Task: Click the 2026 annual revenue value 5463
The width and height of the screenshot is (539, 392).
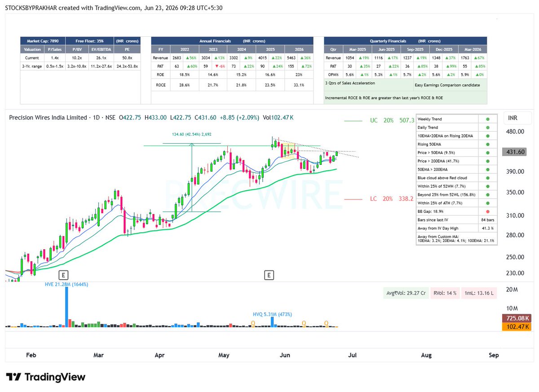Action: coord(292,58)
